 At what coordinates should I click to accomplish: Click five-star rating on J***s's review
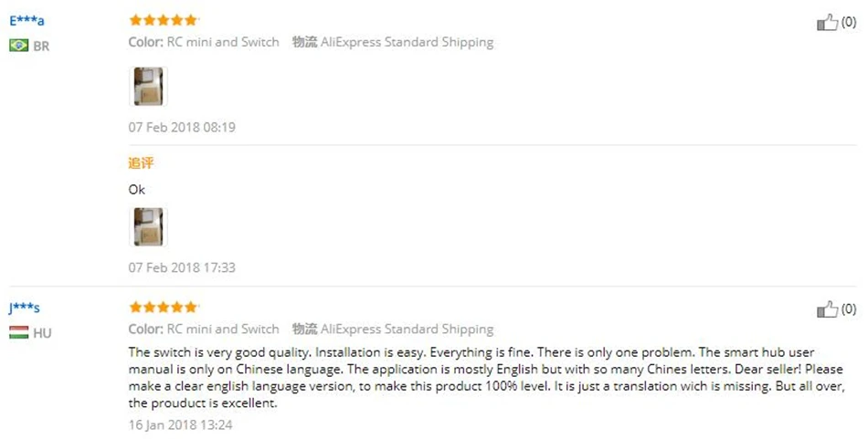[164, 307]
